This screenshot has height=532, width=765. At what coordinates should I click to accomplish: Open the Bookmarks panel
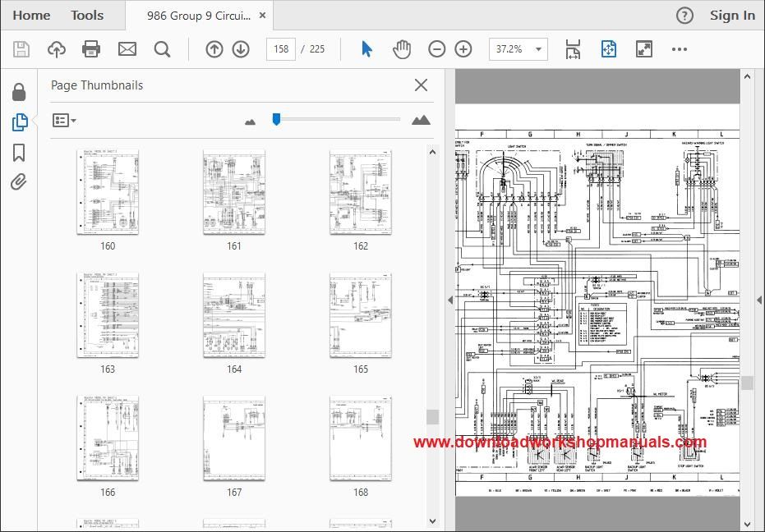tap(19, 153)
